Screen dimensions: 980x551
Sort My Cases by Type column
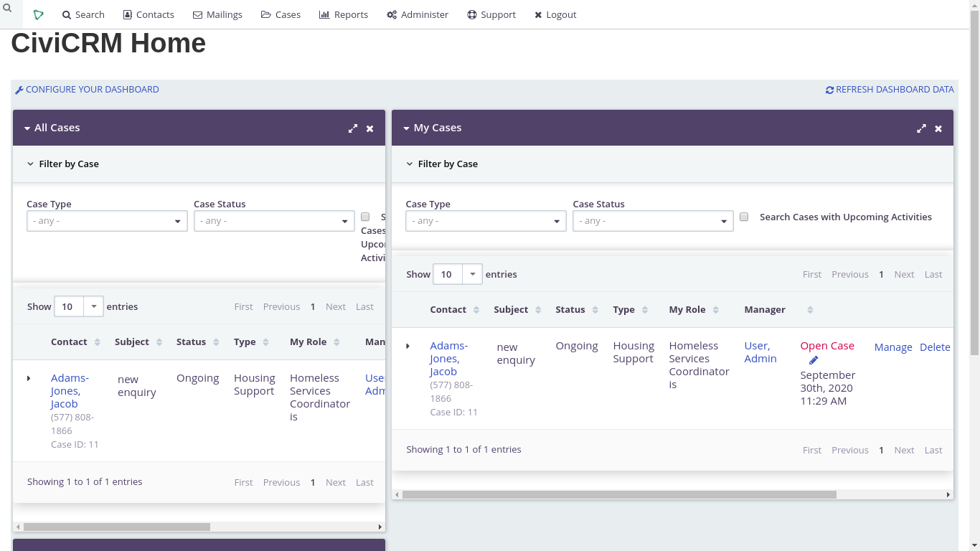pyautogui.click(x=631, y=310)
